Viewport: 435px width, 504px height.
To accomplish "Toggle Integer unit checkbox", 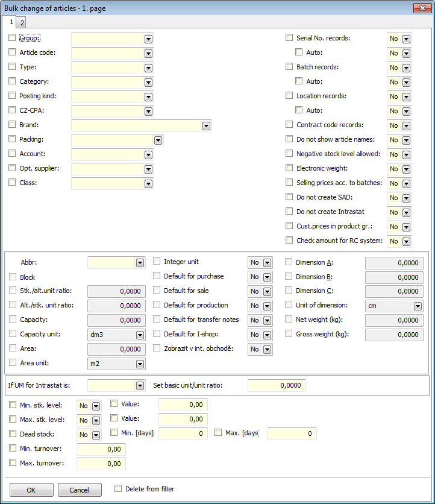I will coord(157,261).
